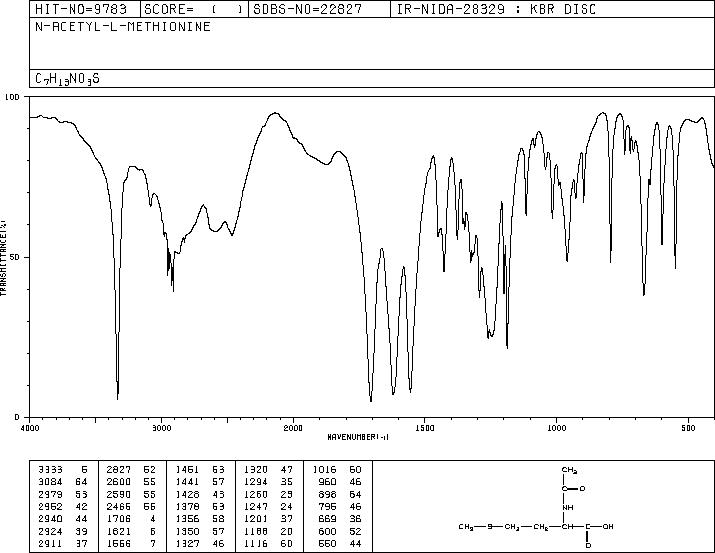Click the 3000 wavenumber axis label

point(161,428)
